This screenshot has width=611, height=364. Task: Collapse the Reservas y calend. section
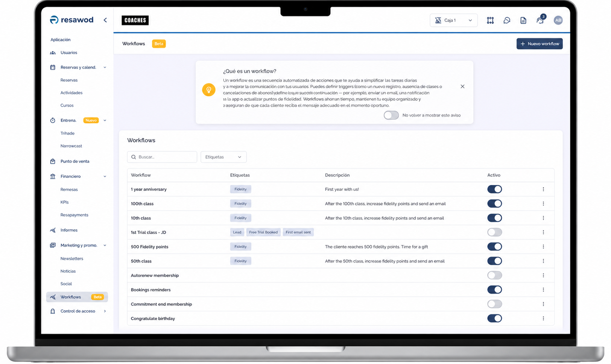105,67
